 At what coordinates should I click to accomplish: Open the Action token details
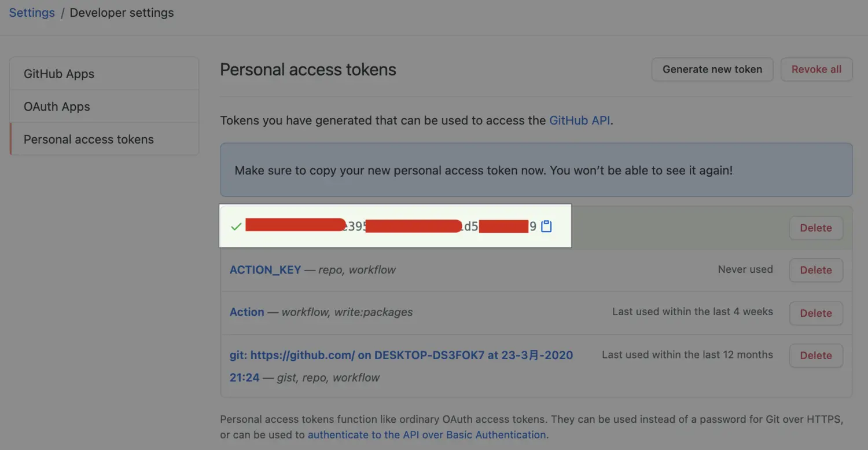247,312
